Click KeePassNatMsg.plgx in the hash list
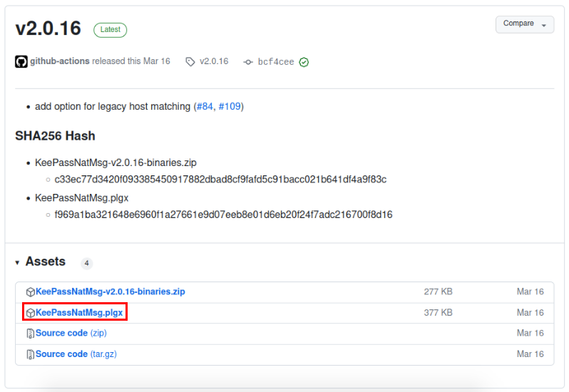Screen dimensions: 569x392 [82, 198]
